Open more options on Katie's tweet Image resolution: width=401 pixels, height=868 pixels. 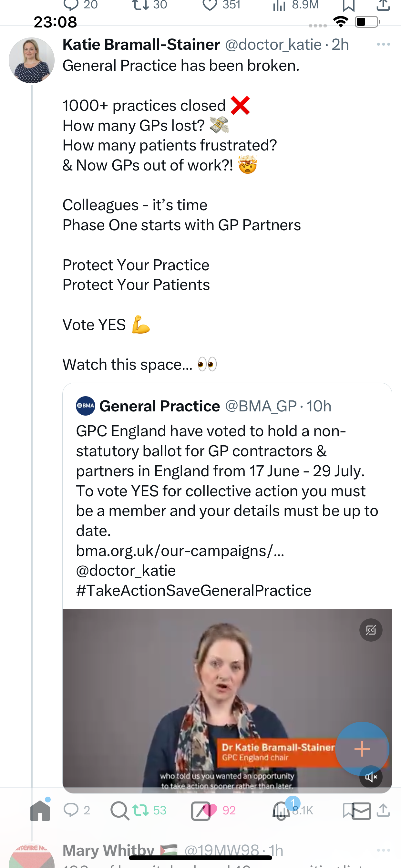(x=383, y=45)
